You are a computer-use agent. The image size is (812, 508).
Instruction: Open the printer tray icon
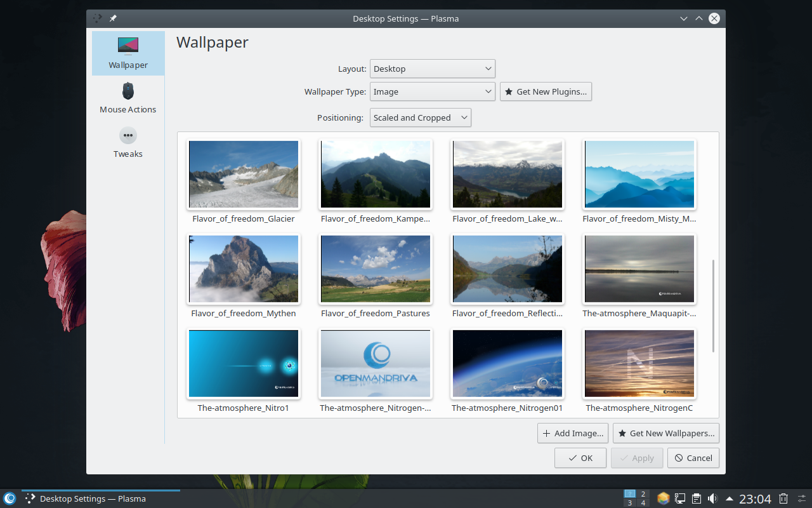696,498
